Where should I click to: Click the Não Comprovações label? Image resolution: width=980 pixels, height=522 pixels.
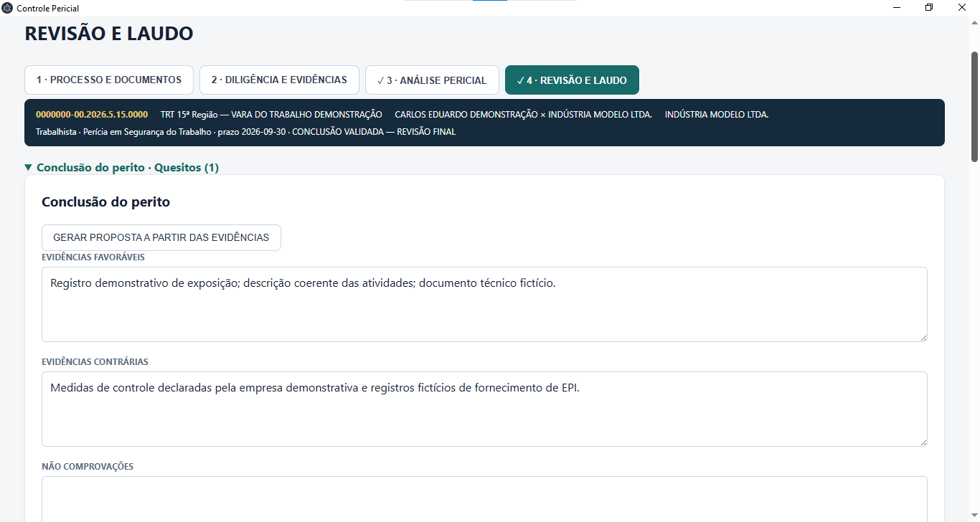click(x=88, y=467)
